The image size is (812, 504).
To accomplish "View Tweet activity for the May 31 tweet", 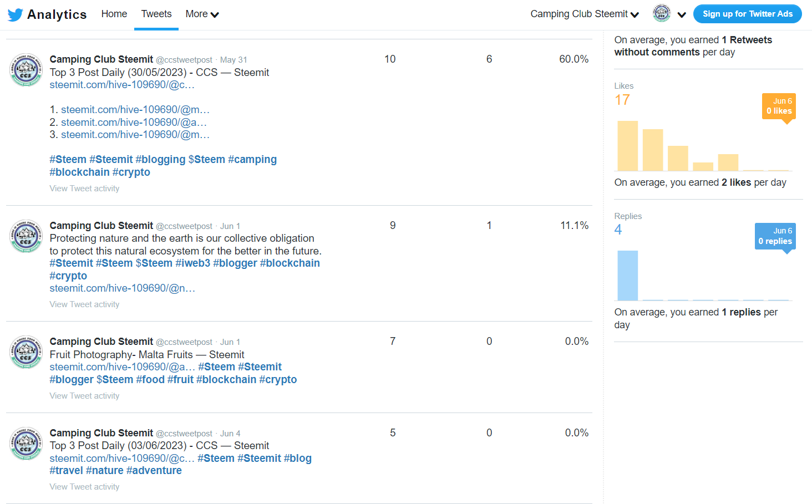I will click(x=84, y=189).
